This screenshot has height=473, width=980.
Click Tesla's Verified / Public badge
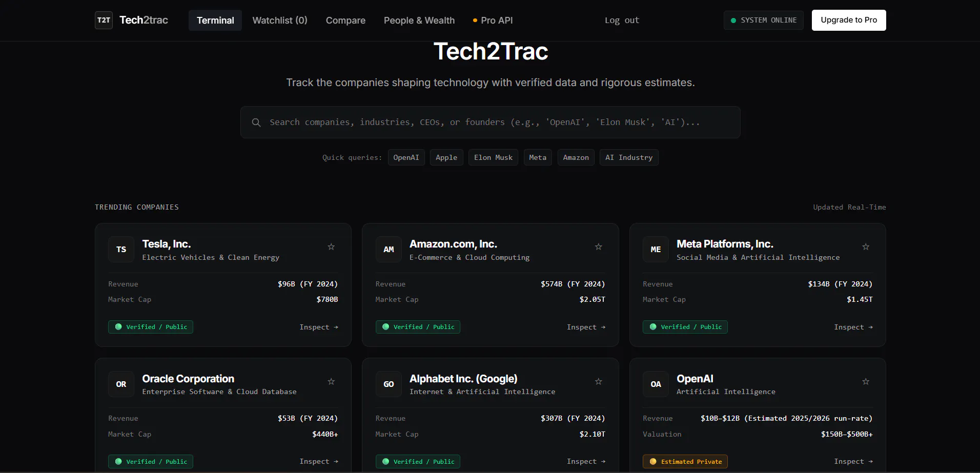point(151,327)
